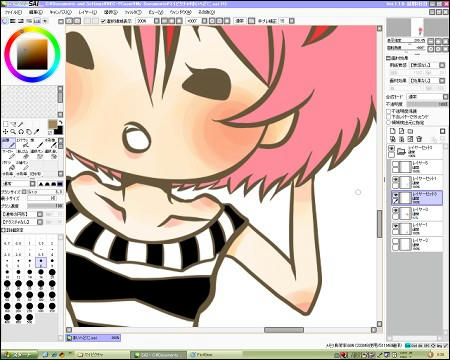This screenshot has width=450, height=360.
Task: Choose the eraser tool
Action: click(23, 154)
